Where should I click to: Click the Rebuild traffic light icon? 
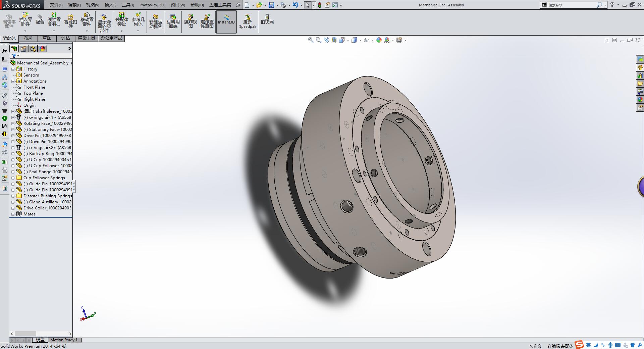320,5
